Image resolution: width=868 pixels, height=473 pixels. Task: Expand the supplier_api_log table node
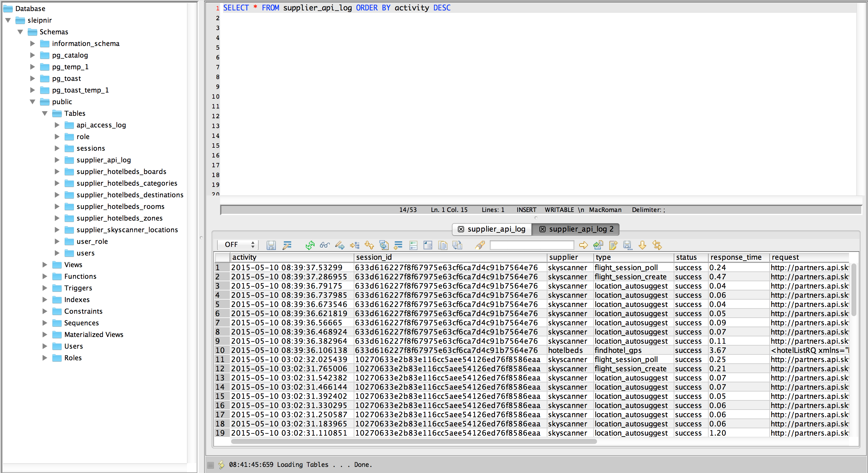tap(57, 160)
